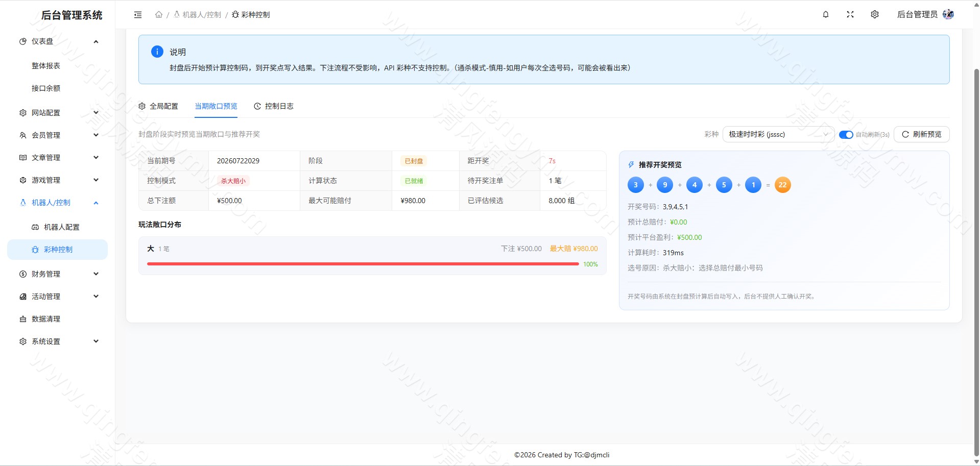
Task: Collapse the sidebar using the menu fold icon
Action: pos(138,15)
